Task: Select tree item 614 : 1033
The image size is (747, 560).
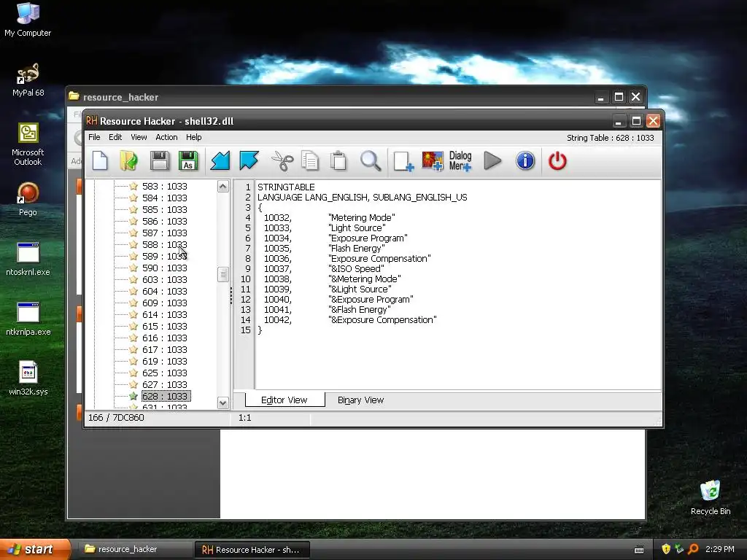Action: pos(164,315)
